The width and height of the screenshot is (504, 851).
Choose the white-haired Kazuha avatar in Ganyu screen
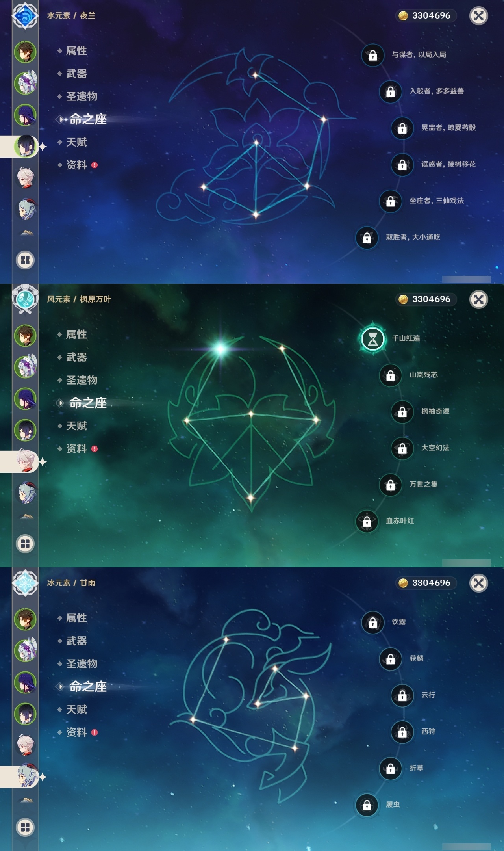coord(26,745)
